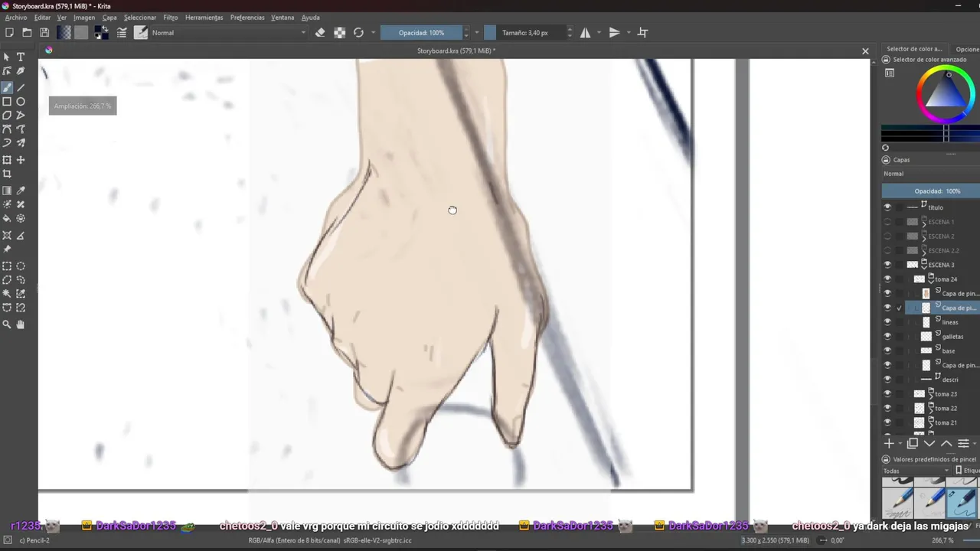Open the gradient fill chooser
This screenshot has width=980, height=551.
pyautogui.click(x=64, y=33)
